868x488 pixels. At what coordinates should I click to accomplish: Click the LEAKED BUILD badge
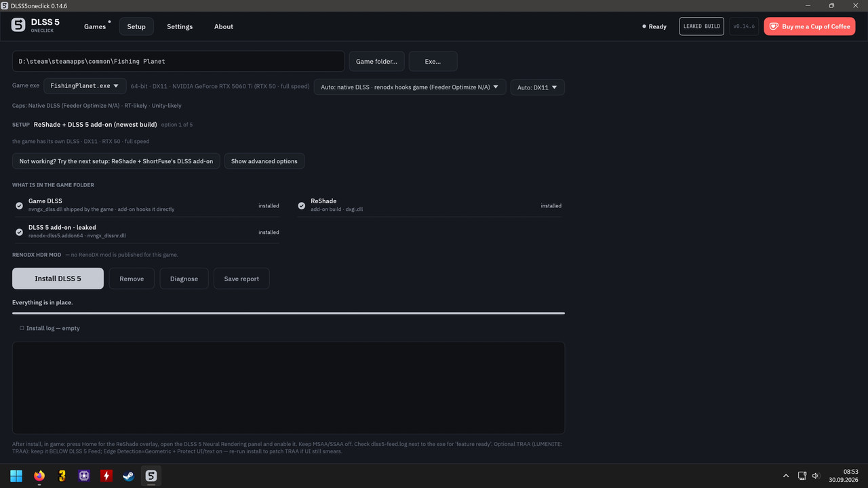click(702, 26)
